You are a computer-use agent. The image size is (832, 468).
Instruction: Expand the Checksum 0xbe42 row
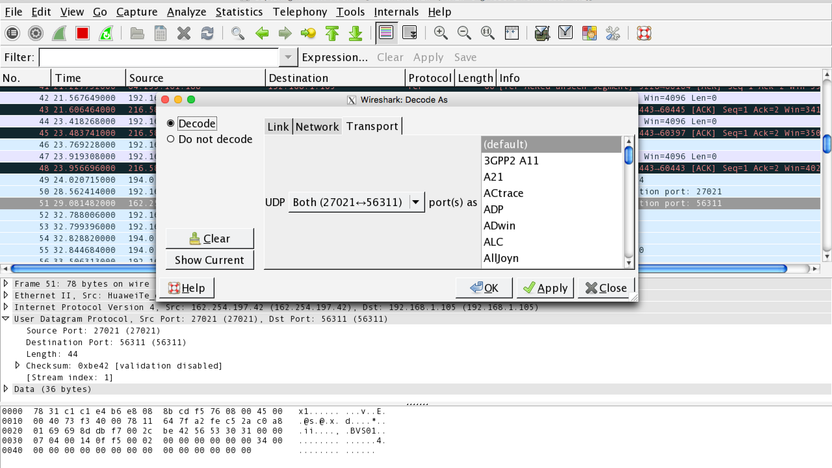click(18, 365)
